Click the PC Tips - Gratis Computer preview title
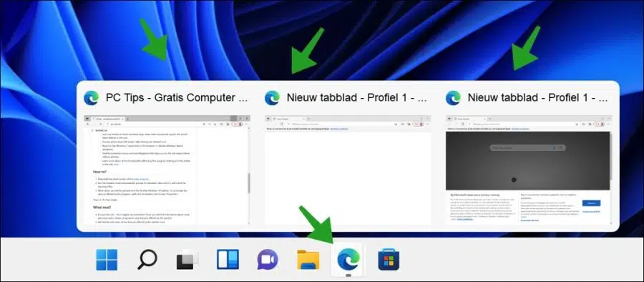Image resolution: width=644 pixels, height=282 pixels. [x=177, y=98]
